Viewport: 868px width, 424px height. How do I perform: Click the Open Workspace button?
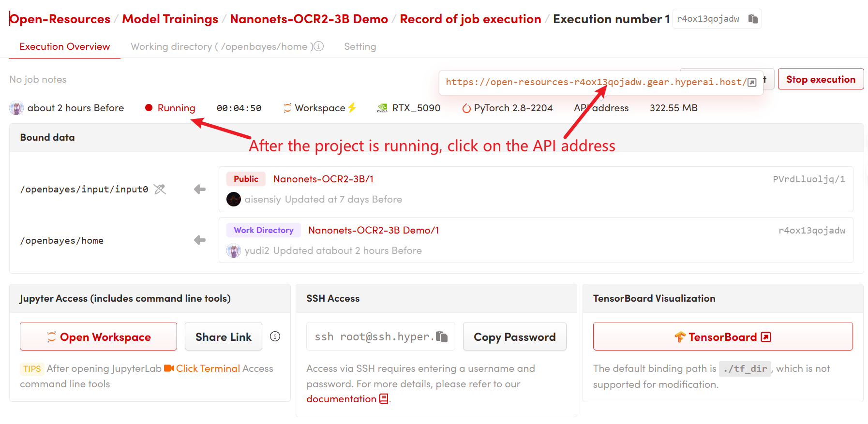click(98, 336)
